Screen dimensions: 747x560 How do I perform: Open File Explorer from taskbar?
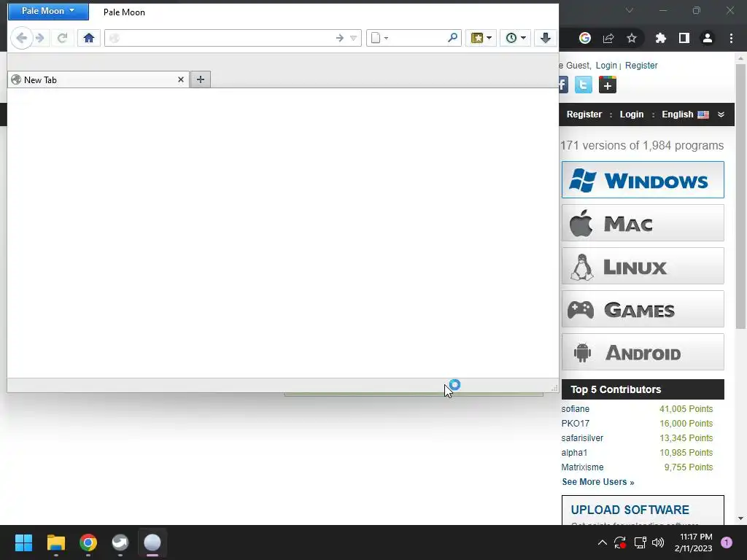[x=55, y=542]
